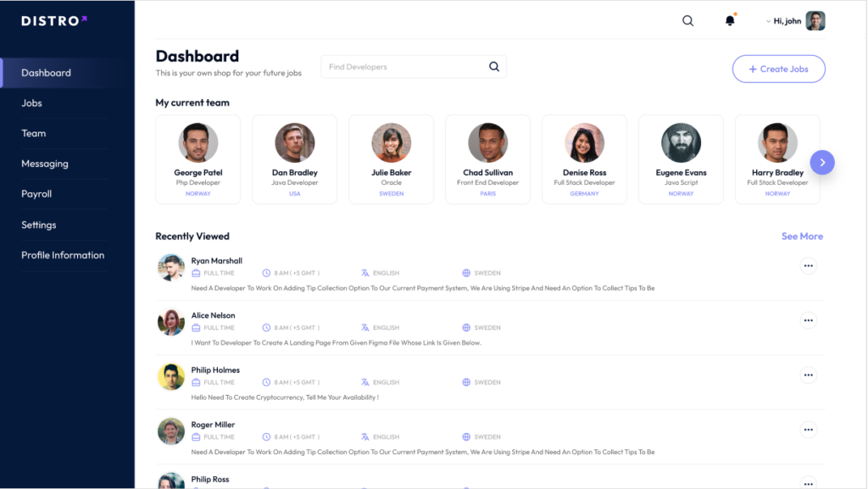Open Roger Miller's more options menu

[808, 430]
